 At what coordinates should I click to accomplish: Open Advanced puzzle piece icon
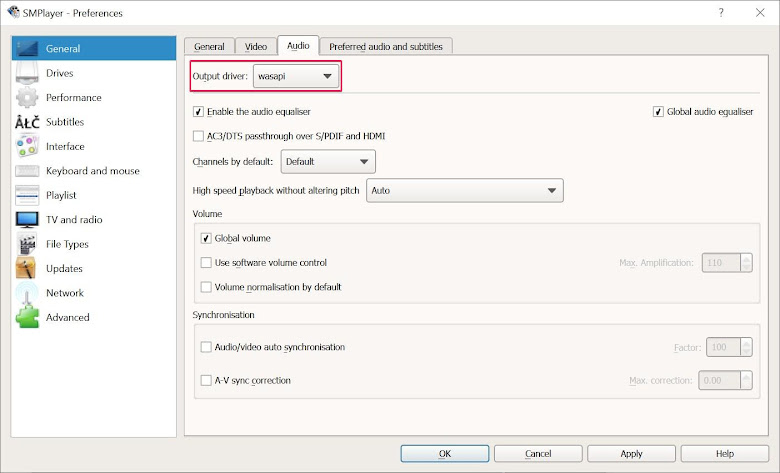point(27,317)
